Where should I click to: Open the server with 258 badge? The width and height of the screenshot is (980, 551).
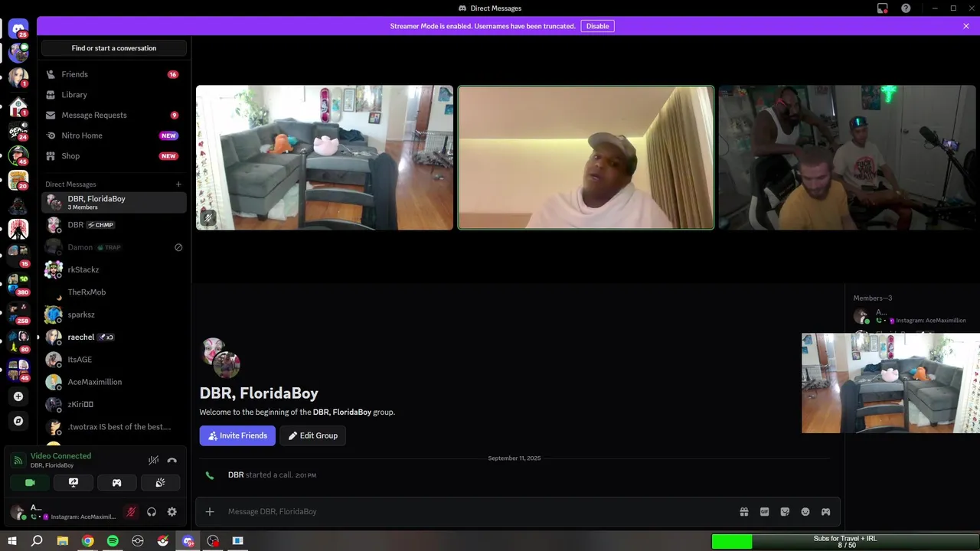coord(18,312)
